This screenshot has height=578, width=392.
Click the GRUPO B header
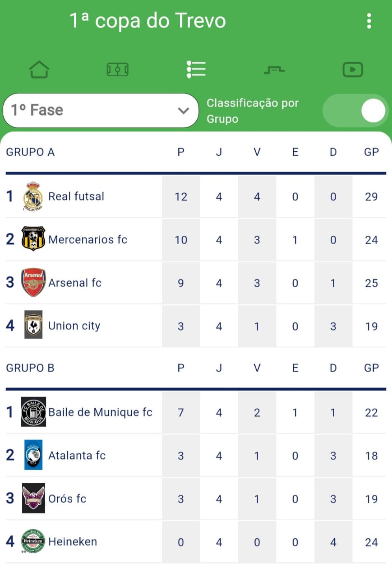coord(30,368)
